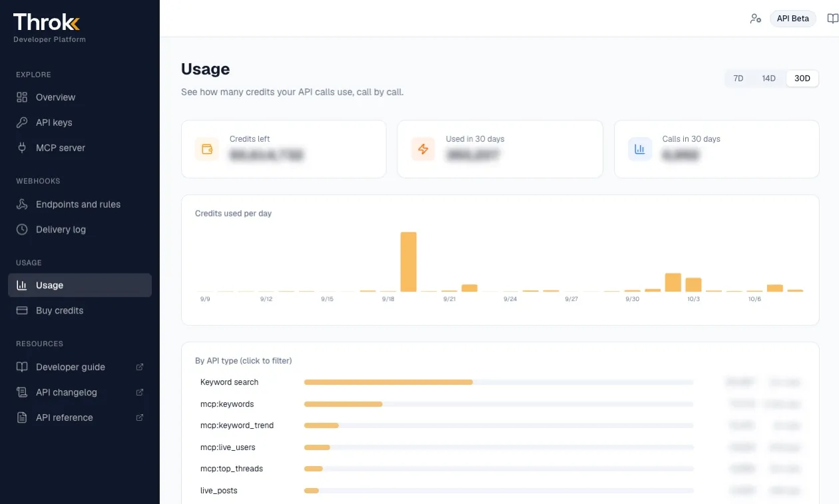Filter by live_posts API type
839x504 pixels.
[499, 491]
